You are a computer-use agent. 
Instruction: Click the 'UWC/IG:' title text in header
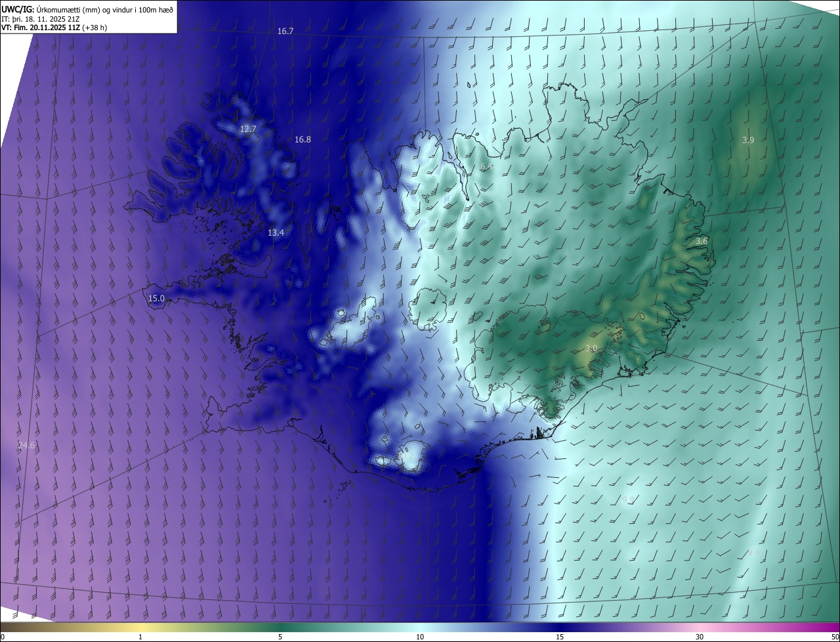[x=18, y=9]
